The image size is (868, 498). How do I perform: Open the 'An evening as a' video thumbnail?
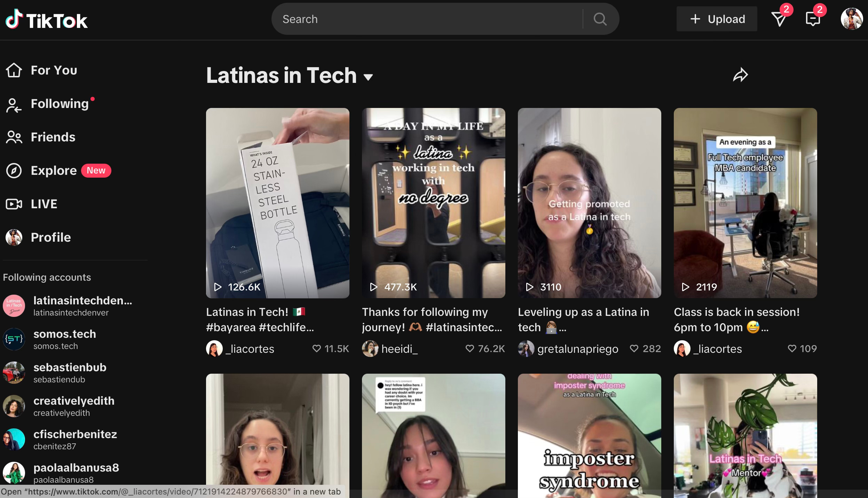(x=745, y=203)
